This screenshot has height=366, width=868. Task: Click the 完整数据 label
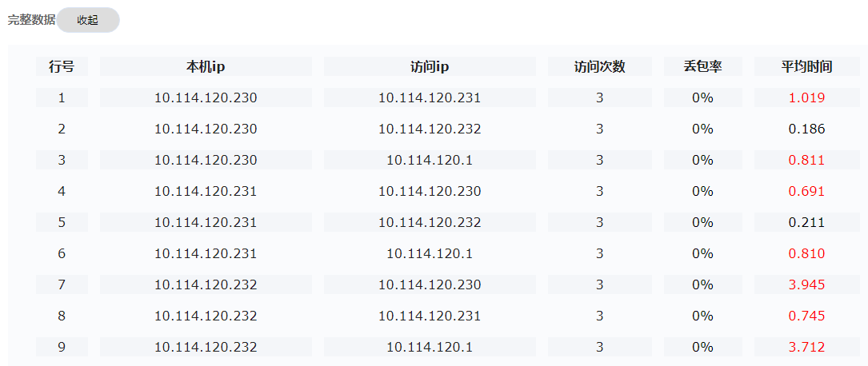31,20
